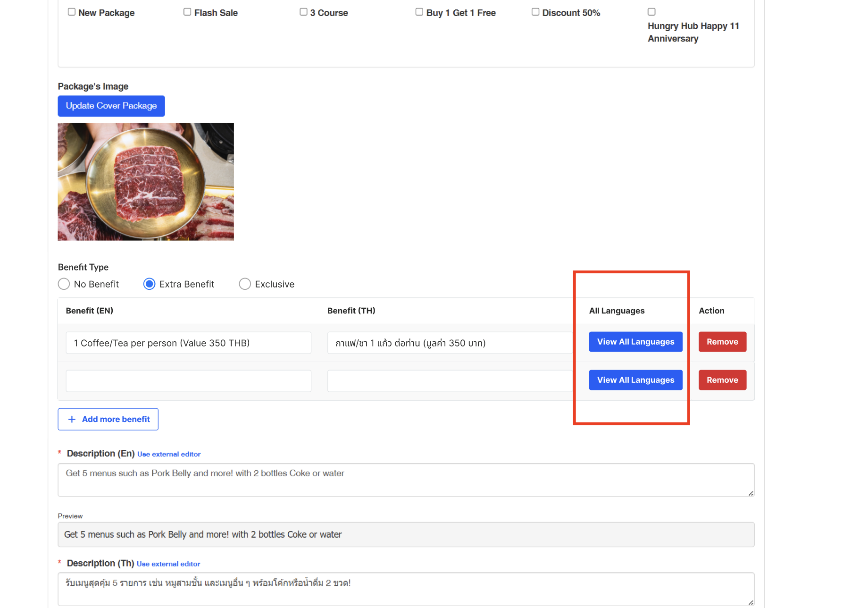
Task: Click the package cover image of raw beef
Action: click(x=146, y=182)
